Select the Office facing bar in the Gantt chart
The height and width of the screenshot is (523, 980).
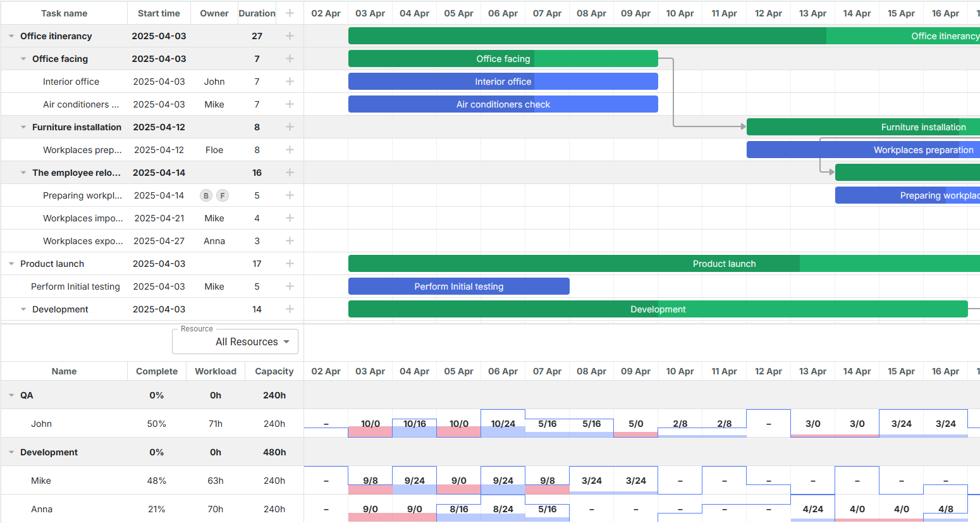tap(503, 58)
